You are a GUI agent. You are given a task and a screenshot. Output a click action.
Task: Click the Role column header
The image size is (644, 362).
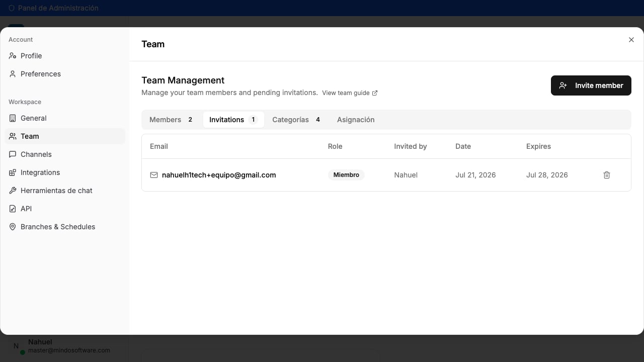tap(335, 146)
